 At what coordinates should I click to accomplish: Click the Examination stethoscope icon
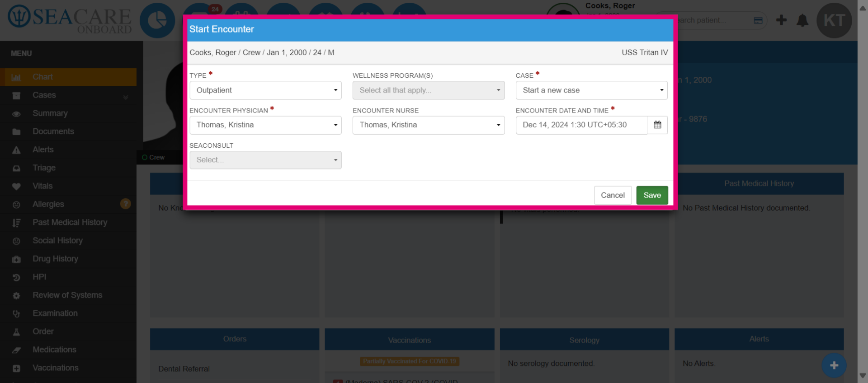click(16, 313)
